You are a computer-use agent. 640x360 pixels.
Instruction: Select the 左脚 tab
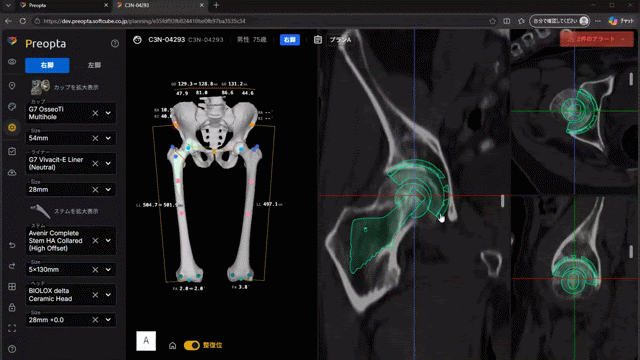click(x=94, y=65)
